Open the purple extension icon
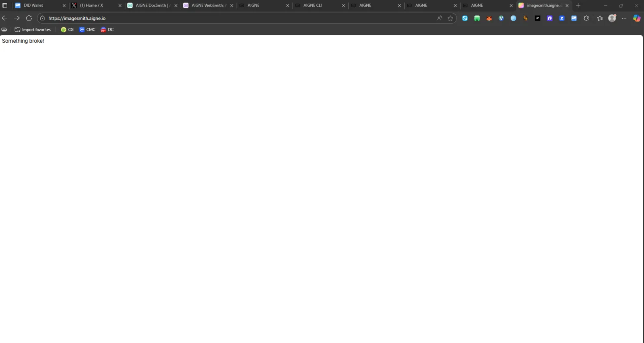Screen dimensions: 644x343 click(x=550, y=18)
